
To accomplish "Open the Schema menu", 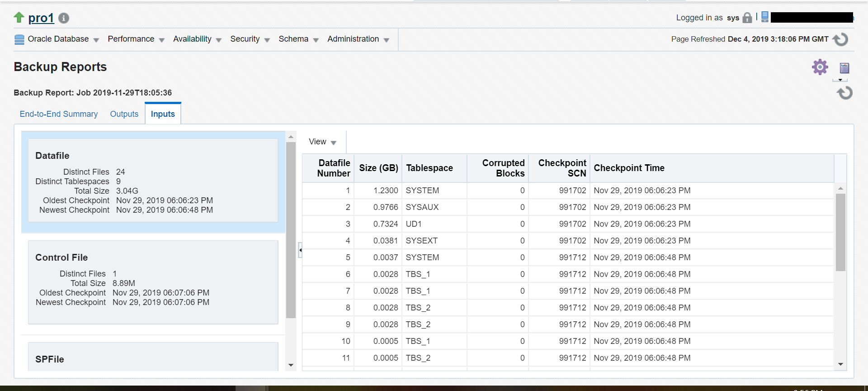I will click(298, 39).
